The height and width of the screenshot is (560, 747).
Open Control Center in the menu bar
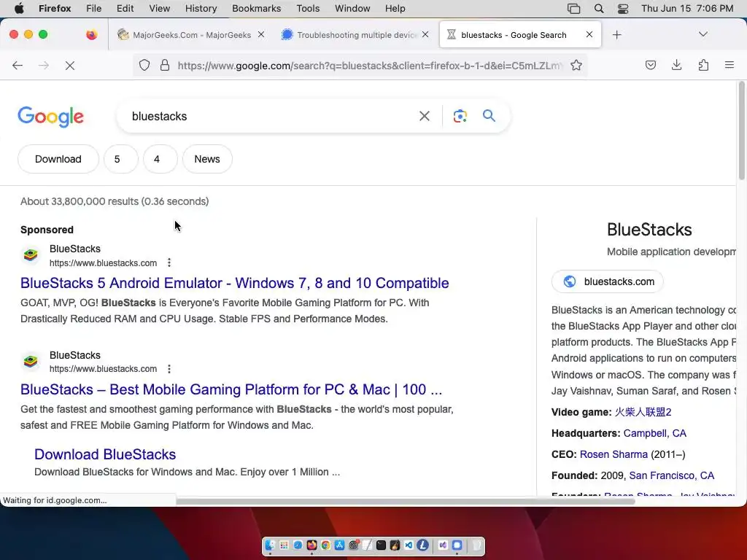(x=623, y=9)
